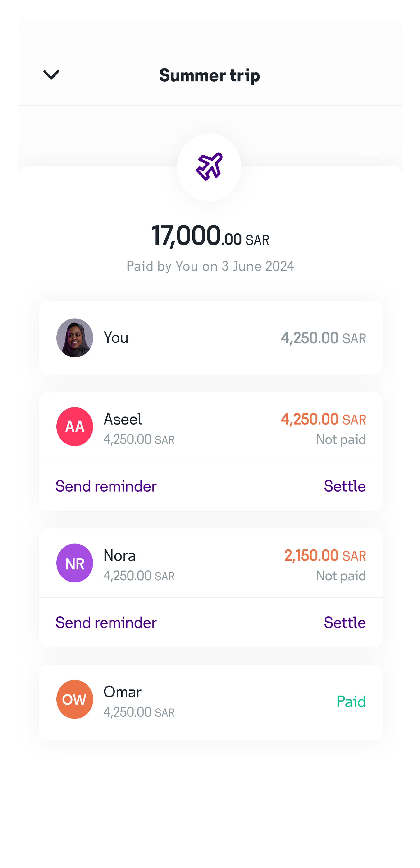The height and width of the screenshot is (868, 420).
Task: Send reminder to Nora
Action: point(106,623)
